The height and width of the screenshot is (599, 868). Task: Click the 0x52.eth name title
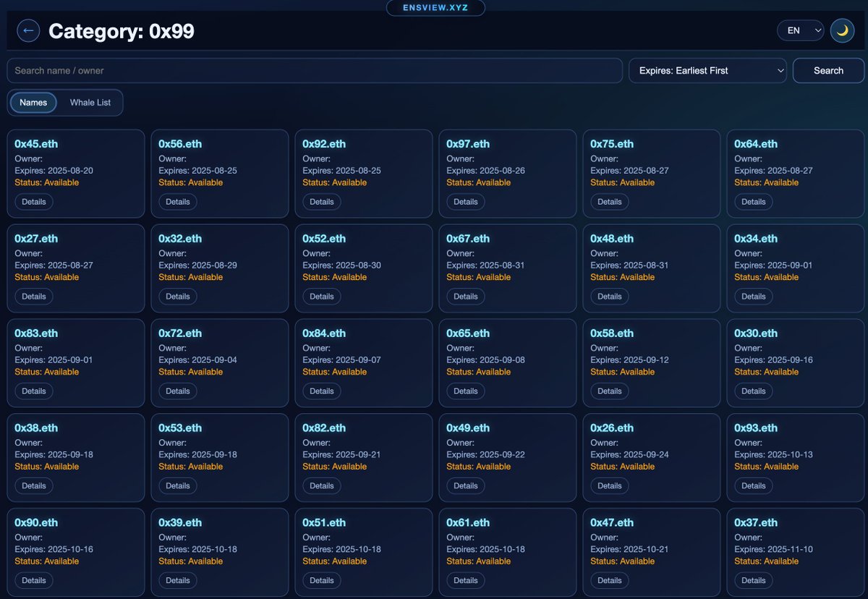[x=324, y=239]
